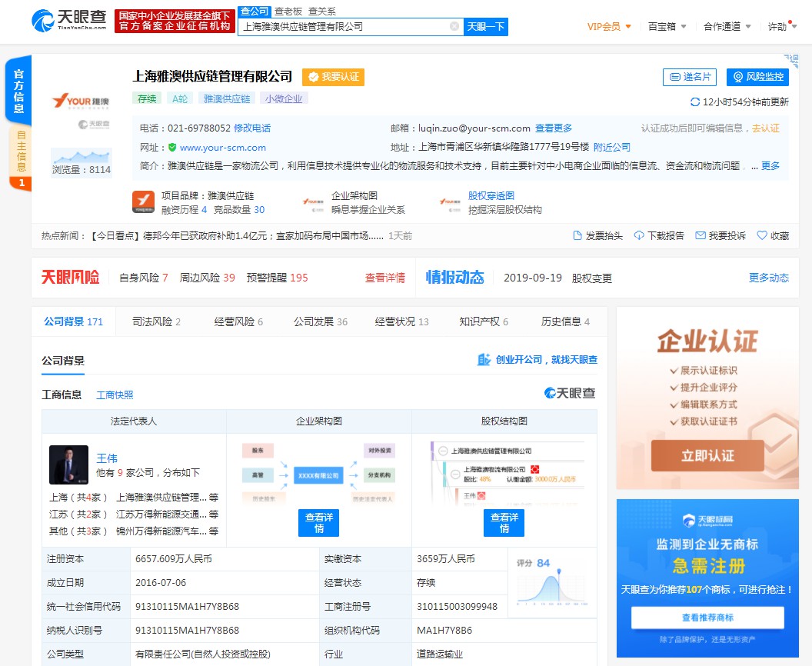Click the refresh update icon
The width and height of the screenshot is (812, 666).
point(695,102)
